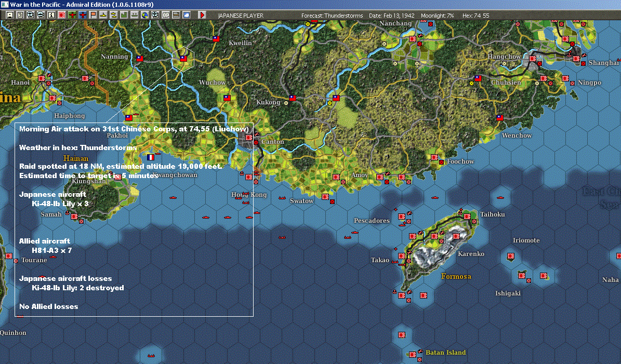Viewport: 621px width, 364px height.
Task: Select Japanese flag base at Karenko
Action: 456,237
